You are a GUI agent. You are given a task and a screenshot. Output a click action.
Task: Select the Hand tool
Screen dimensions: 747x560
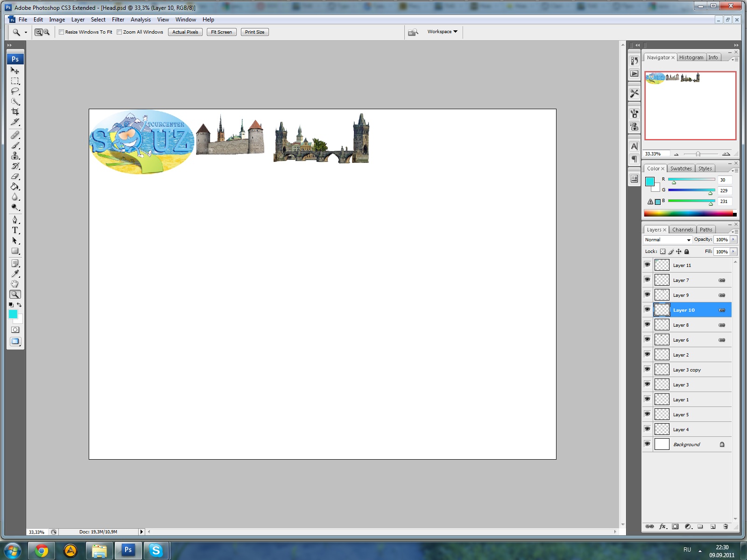point(15,284)
